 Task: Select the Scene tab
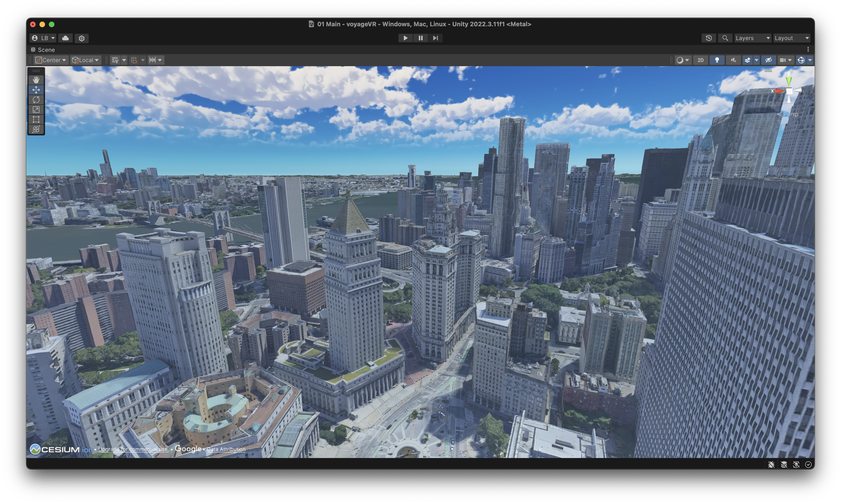43,50
